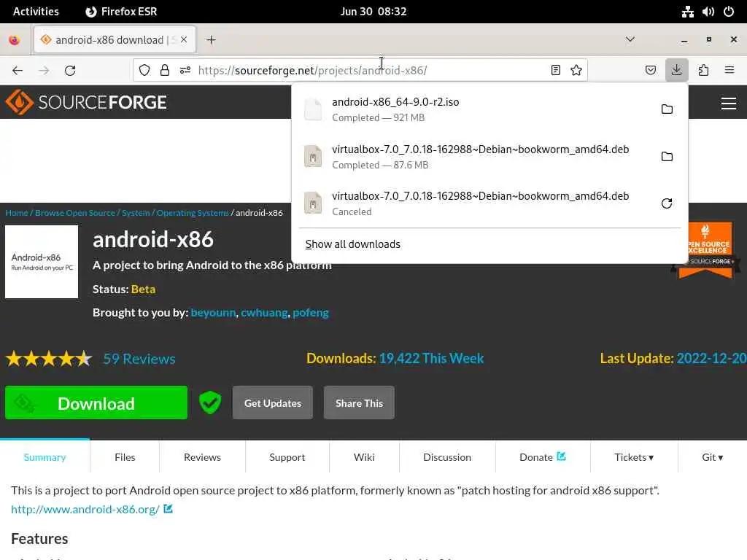Image resolution: width=747 pixels, height=560 pixels.
Task: Open the Wiki tab
Action: [364, 457]
